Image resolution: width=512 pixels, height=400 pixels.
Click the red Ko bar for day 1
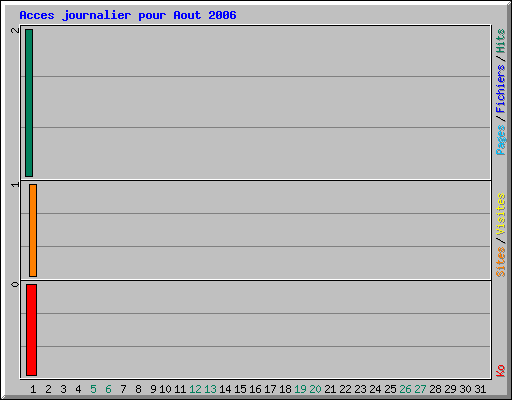tap(31, 330)
